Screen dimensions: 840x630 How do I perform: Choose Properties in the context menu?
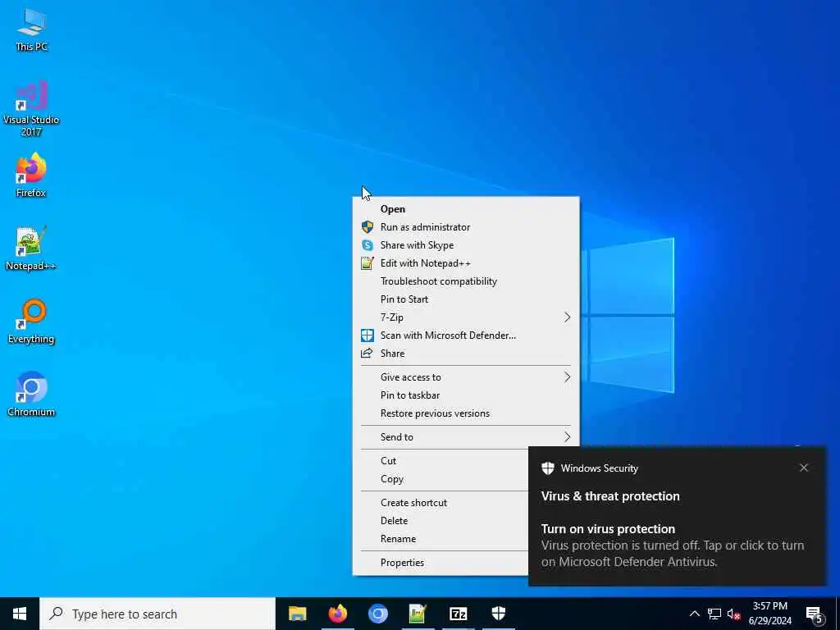441,563
